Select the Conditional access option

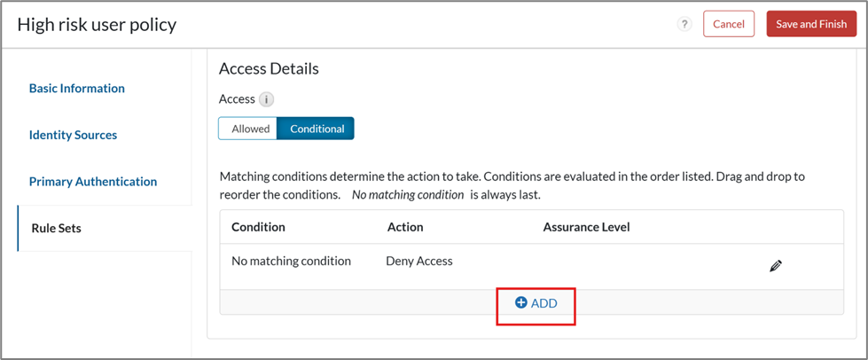(317, 129)
